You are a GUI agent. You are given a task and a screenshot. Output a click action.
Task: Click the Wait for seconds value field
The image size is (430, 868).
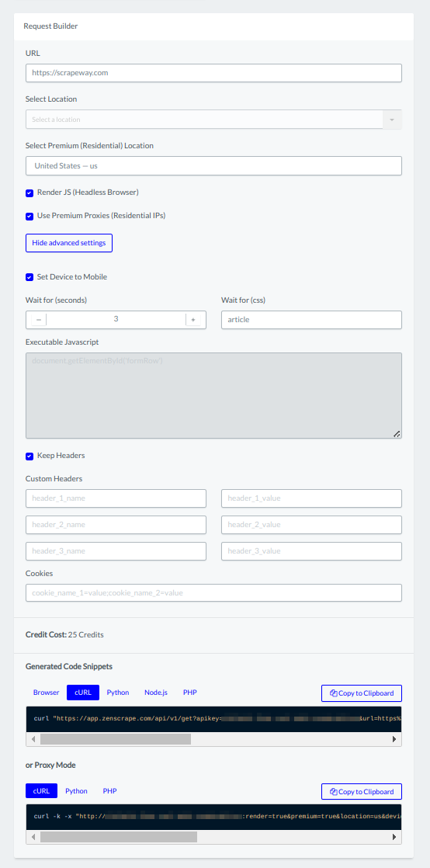[116, 319]
